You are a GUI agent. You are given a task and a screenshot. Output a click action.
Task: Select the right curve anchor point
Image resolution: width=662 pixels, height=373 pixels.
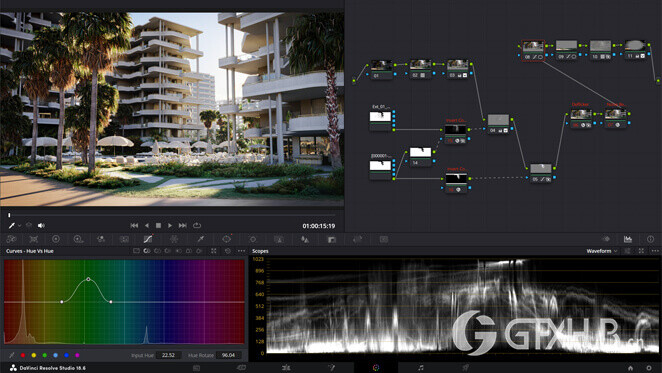click(111, 302)
